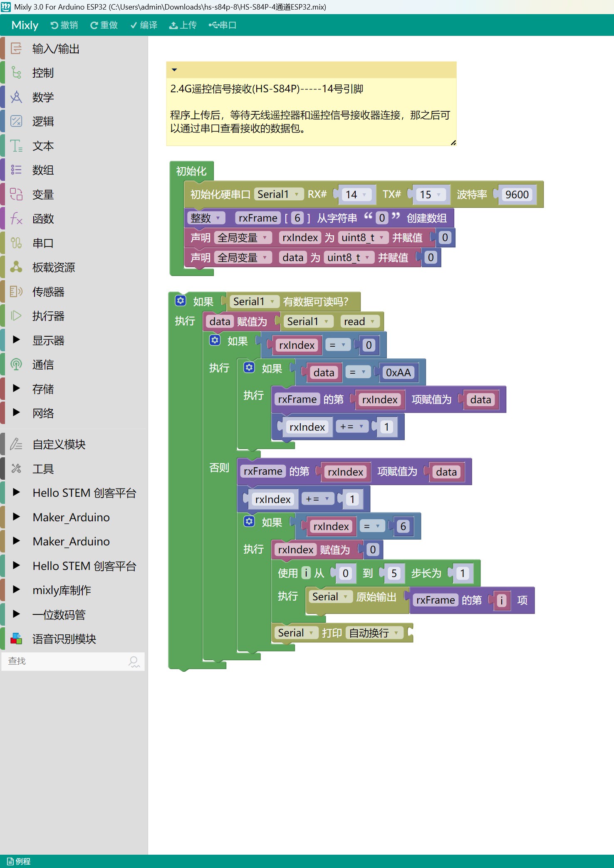The image size is (614, 868).
Task: Click the Mixly app icon in title bar
Action: (x=6, y=7)
